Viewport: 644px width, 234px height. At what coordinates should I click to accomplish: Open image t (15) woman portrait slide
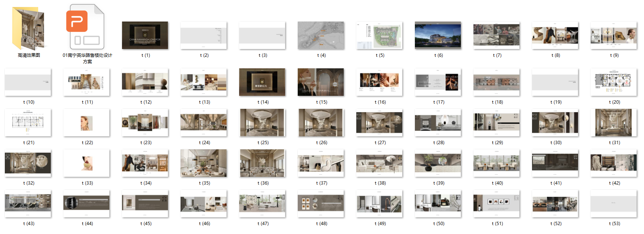click(321, 82)
